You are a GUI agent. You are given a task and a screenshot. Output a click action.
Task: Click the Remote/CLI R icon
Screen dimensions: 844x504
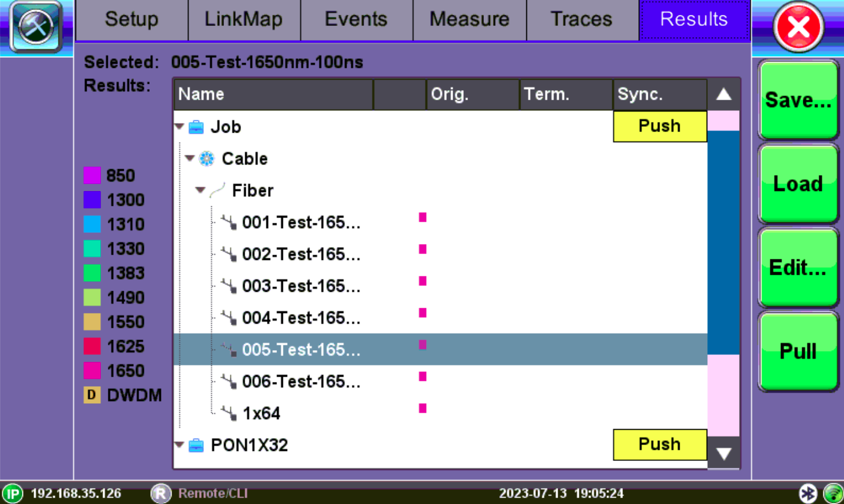160,493
